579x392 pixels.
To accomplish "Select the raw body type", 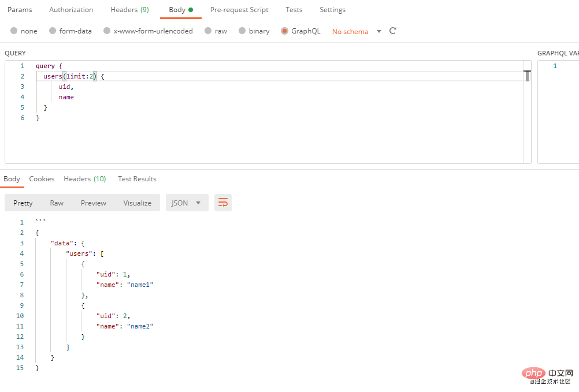I will (216, 31).
